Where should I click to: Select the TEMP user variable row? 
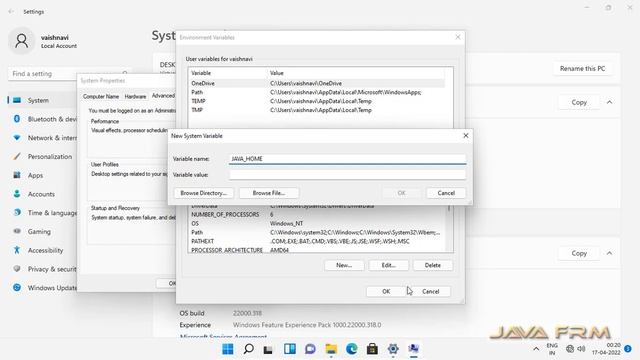tap(317, 101)
